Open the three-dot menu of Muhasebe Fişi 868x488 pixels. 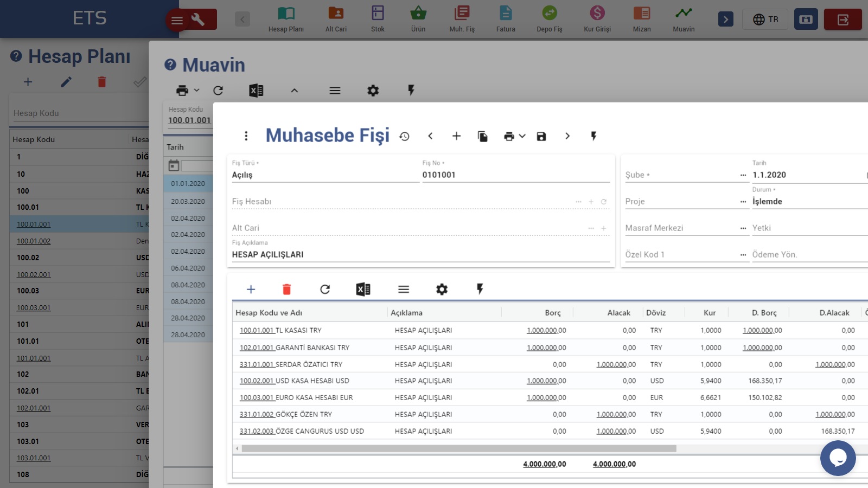(x=246, y=136)
